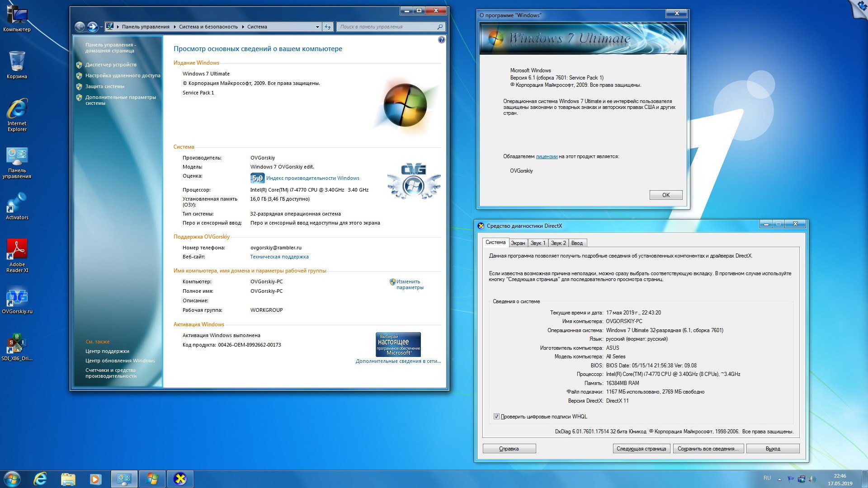868x488 pixels.
Task: Open Настройка удаленного доступа in sidebar
Action: [x=123, y=75]
